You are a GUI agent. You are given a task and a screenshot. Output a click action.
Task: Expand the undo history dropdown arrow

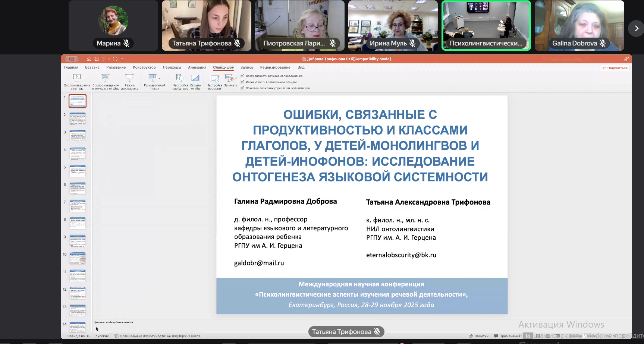pyautogui.click(x=109, y=59)
